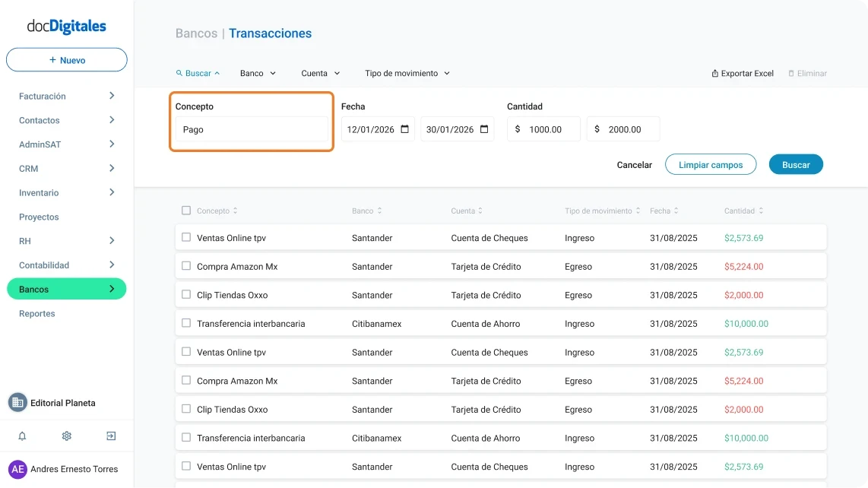Image resolution: width=868 pixels, height=488 pixels.
Task: Click the logout icon at bottom left
Action: pos(110,436)
